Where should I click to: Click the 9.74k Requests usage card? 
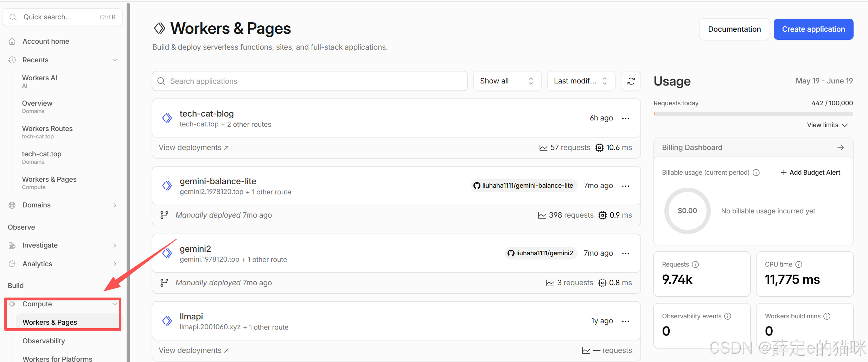(702, 274)
